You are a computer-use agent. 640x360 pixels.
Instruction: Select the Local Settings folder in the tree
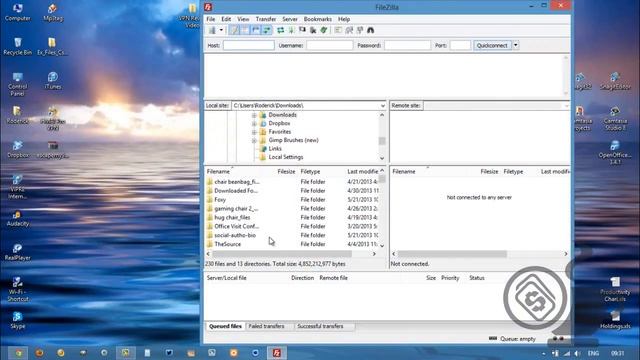[286, 157]
